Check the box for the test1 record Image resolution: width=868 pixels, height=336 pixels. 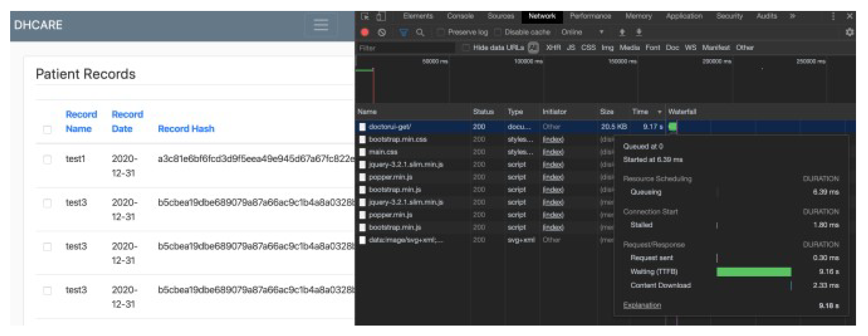[x=47, y=159]
